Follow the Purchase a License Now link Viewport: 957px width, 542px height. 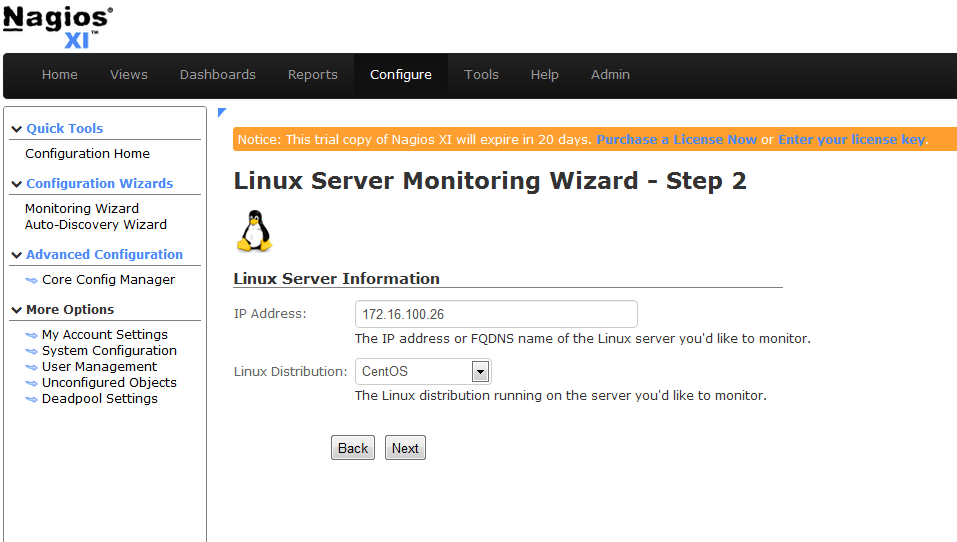coord(676,139)
